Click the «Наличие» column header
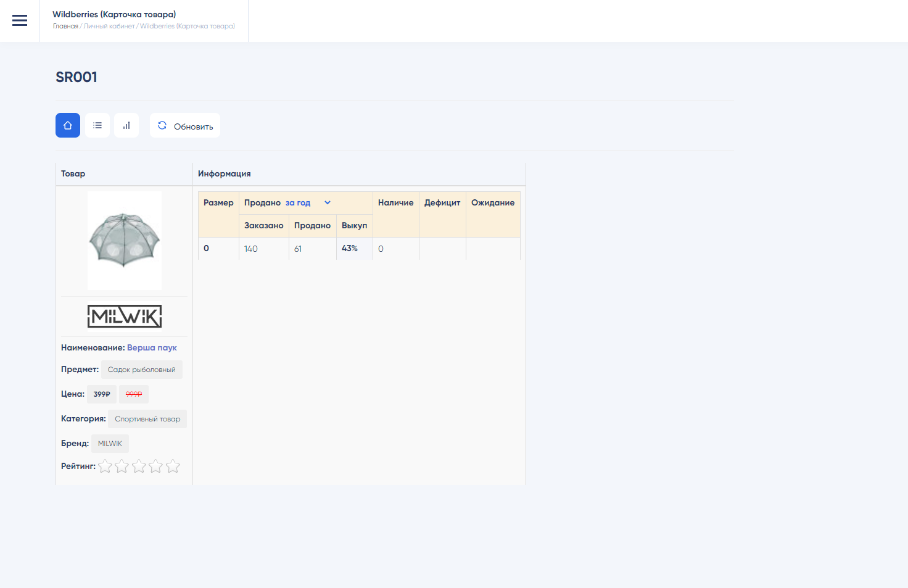The width and height of the screenshot is (908, 588). tap(395, 202)
